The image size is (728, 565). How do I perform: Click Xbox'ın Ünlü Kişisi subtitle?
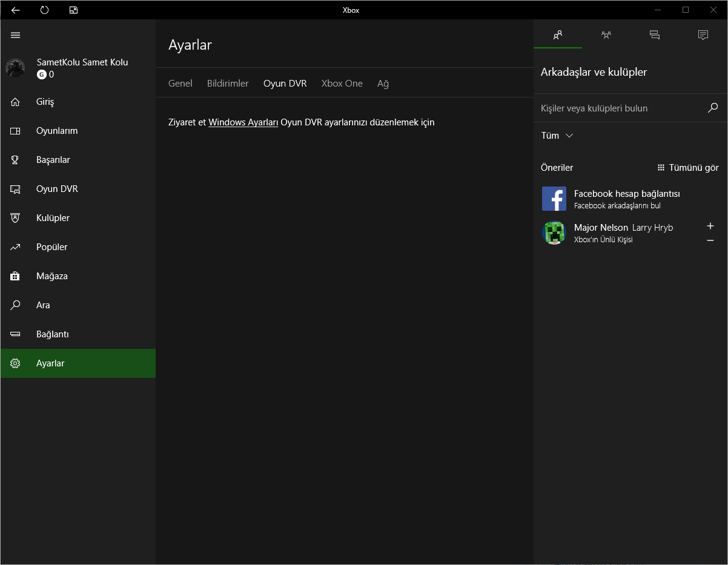tap(603, 240)
